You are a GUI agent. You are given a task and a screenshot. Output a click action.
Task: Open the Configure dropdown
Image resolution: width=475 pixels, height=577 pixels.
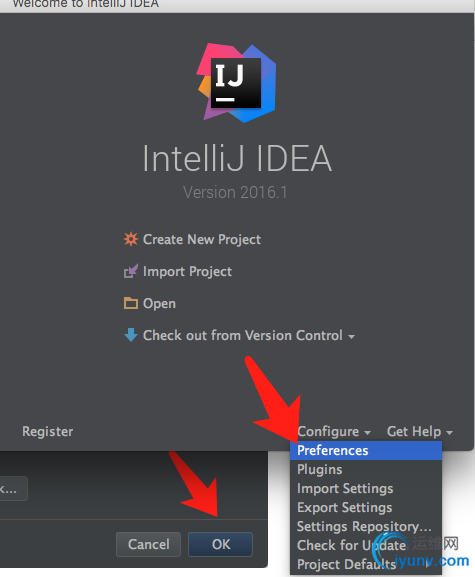[334, 431]
